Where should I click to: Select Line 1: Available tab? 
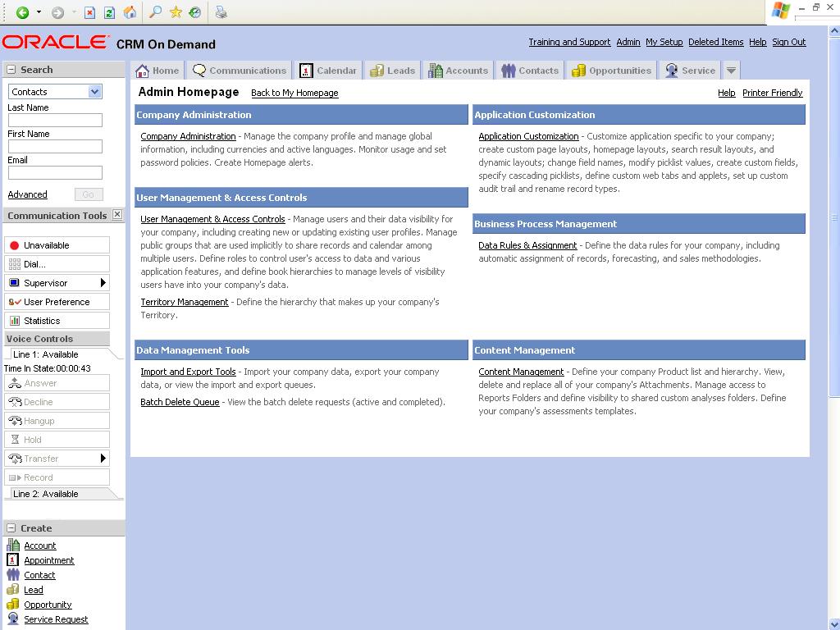46,354
